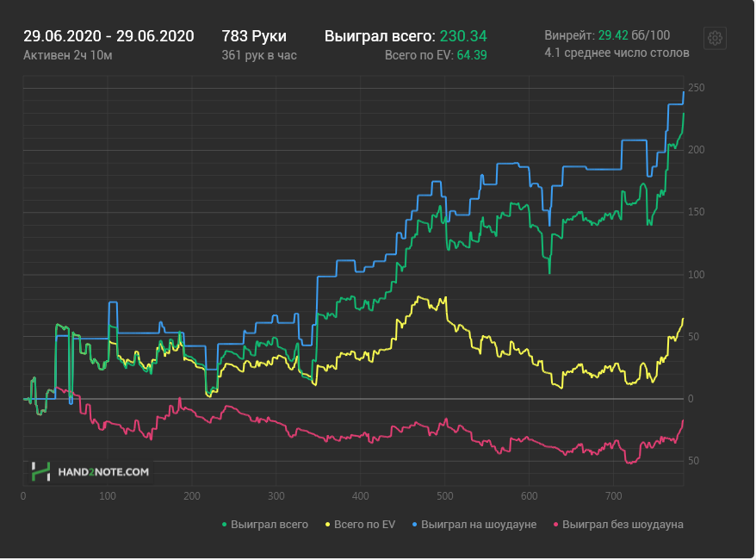Click the 'Выиграл всего:' heading label
Viewport: 756px width, 560px height.
click(x=380, y=36)
